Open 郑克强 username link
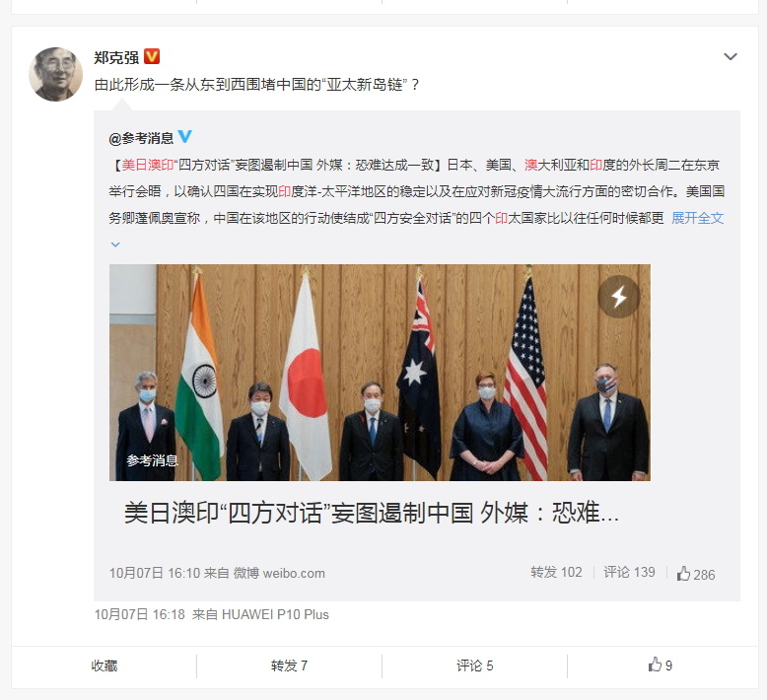This screenshot has height=700, width=767. click(x=116, y=58)
